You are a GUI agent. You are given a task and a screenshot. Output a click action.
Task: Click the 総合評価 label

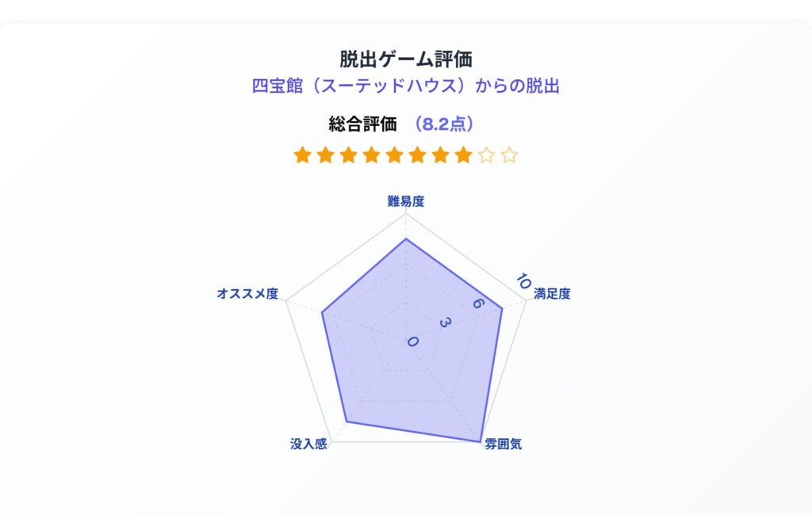coord(362,124)
